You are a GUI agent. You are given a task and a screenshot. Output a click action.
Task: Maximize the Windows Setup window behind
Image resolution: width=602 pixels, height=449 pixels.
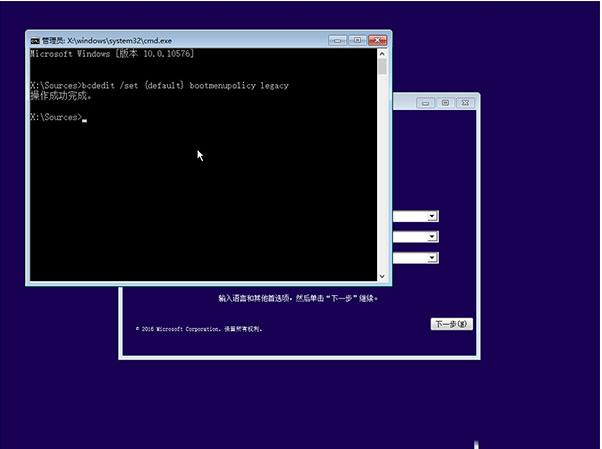point(445,102)
